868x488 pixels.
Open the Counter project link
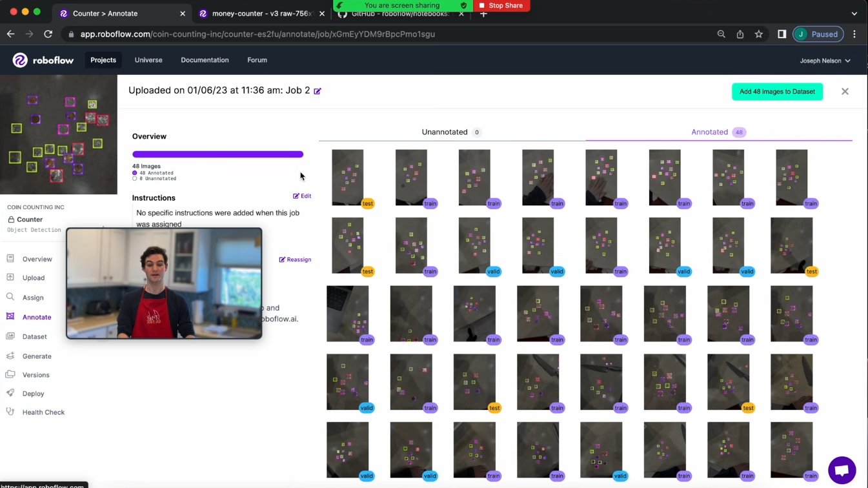click(30, 219)
